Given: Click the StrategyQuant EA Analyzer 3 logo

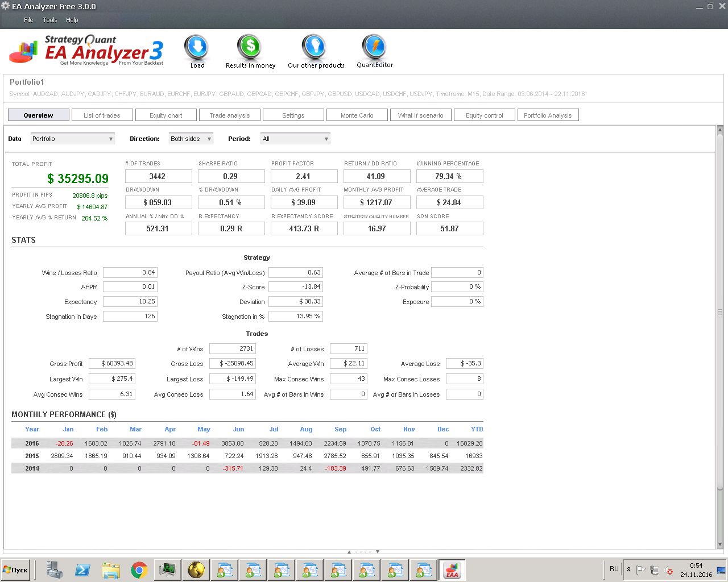Looking at the screenshot, I should [x=86, y=51].
